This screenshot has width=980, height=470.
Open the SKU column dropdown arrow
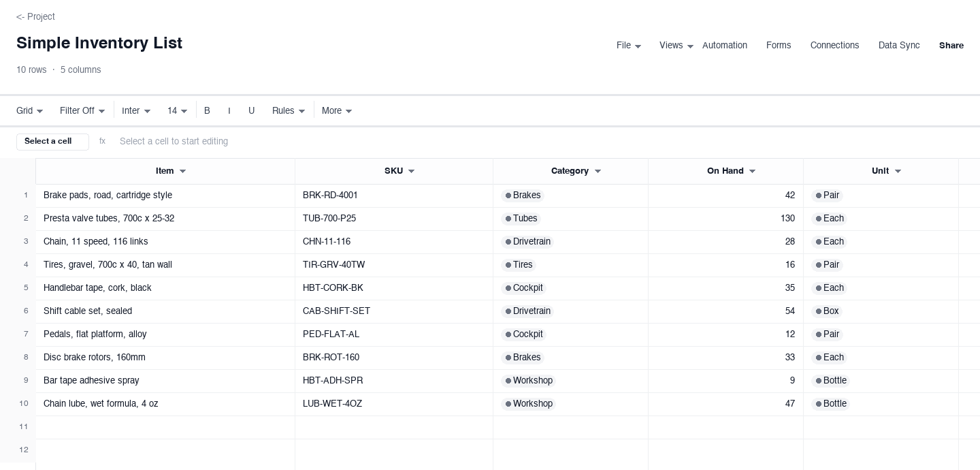point(411,172)
